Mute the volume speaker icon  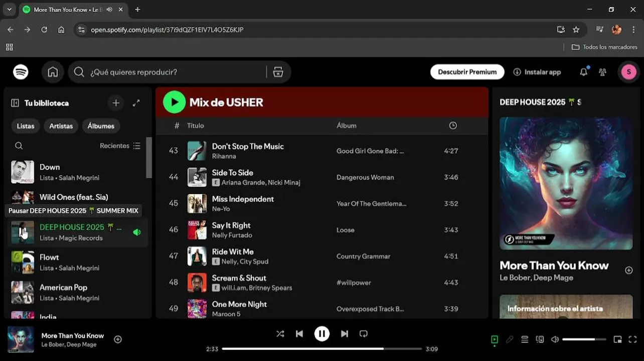click(555, 339)
